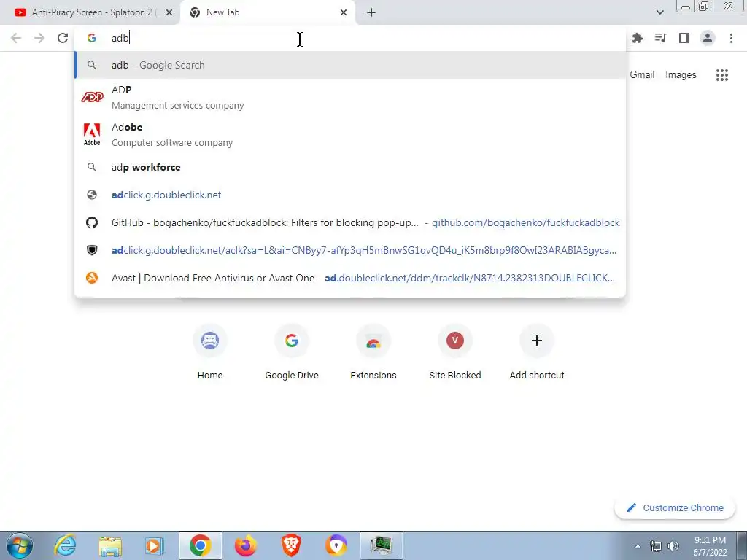Open the Gmail link
Viewport: 747px width, 560px height.
(642, 75)
